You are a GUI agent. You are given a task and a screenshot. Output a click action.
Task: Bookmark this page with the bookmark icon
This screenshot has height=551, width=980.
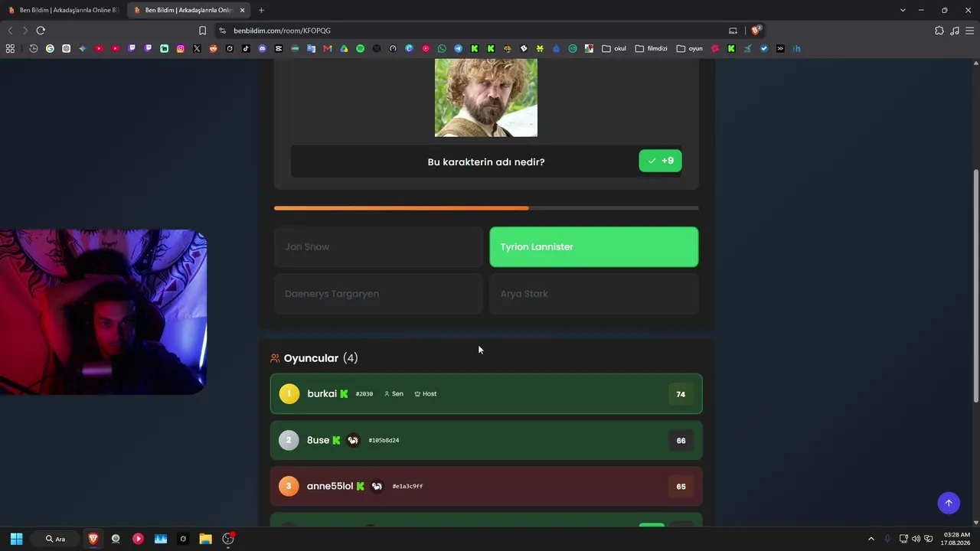pyautogui.click(x=202, y=31)
